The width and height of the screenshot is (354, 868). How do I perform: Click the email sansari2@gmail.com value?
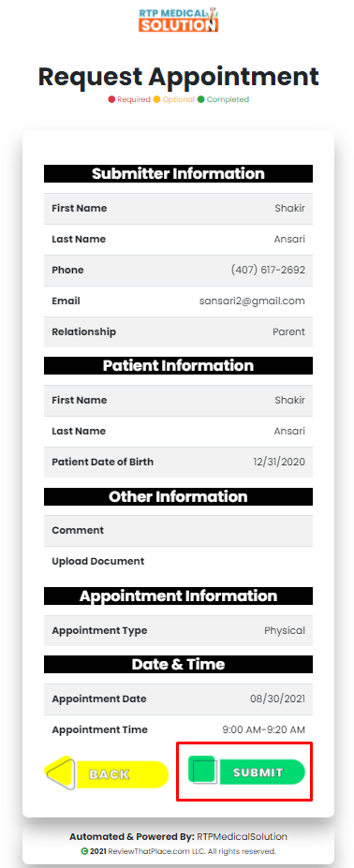(x=252, y=302)
